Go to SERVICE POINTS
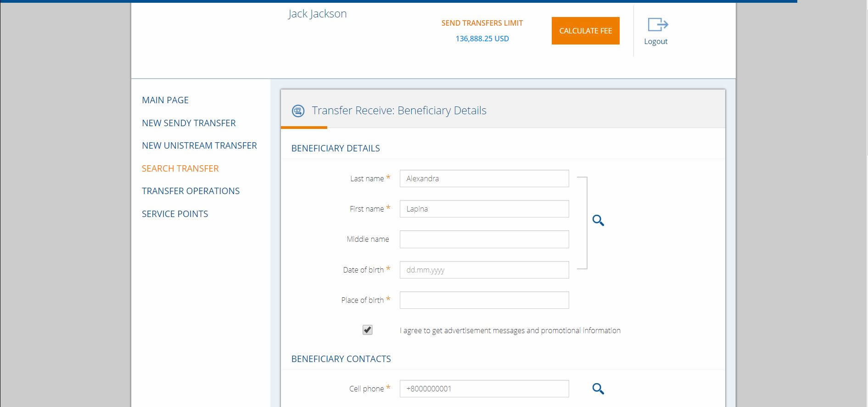This screenshot has height=407, width=868. coord(175,214)
